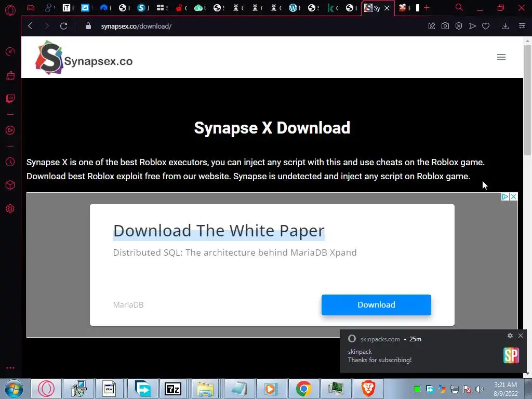
Task: Switch to tab right of Synapse tab
Action: tap(404, 8)
